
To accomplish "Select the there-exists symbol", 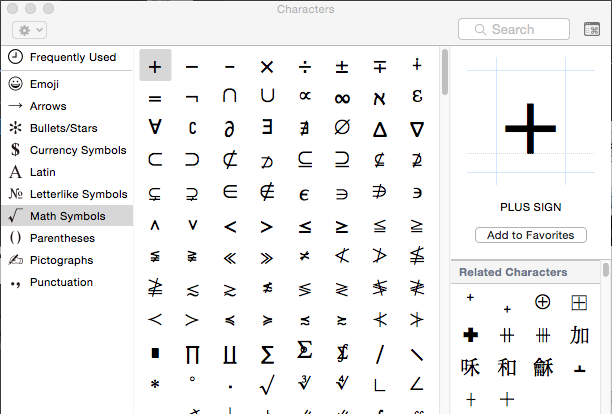I will (267, 127).
